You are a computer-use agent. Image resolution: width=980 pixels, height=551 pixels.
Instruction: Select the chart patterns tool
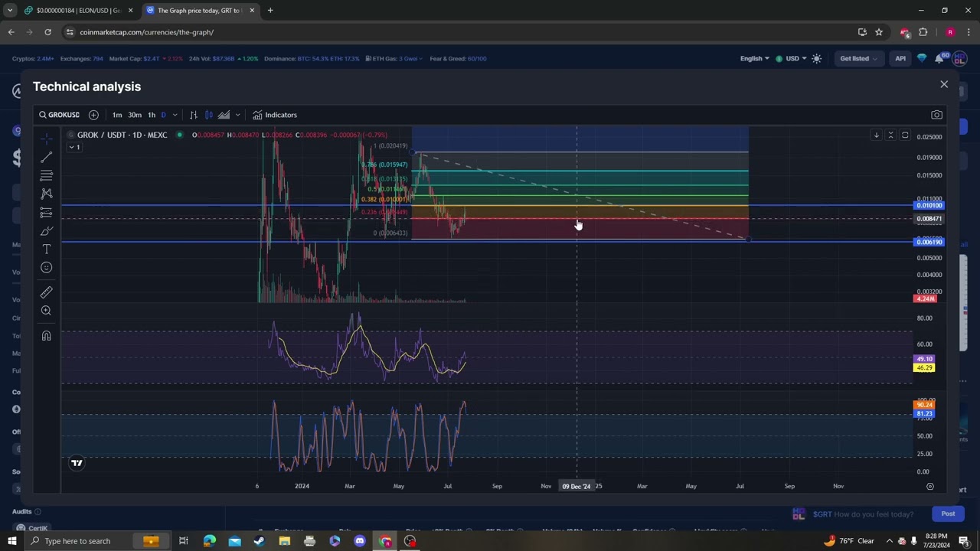[46, 194]
